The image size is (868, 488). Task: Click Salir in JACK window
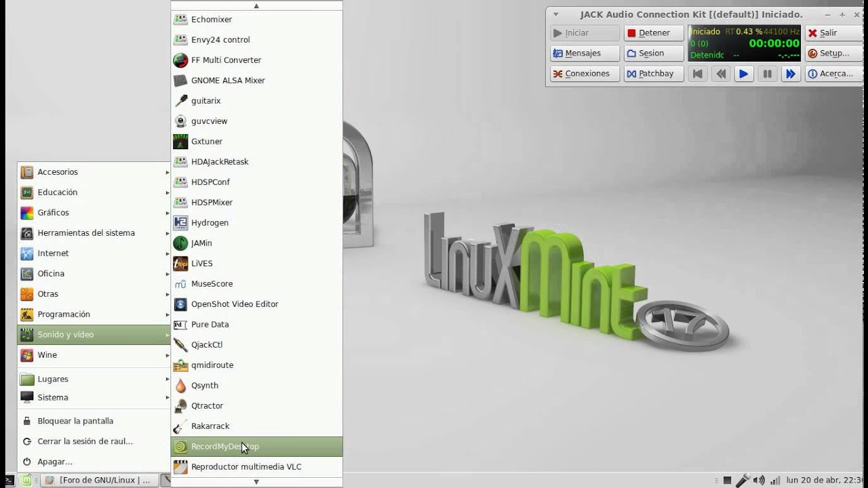[x=835, y=33]
